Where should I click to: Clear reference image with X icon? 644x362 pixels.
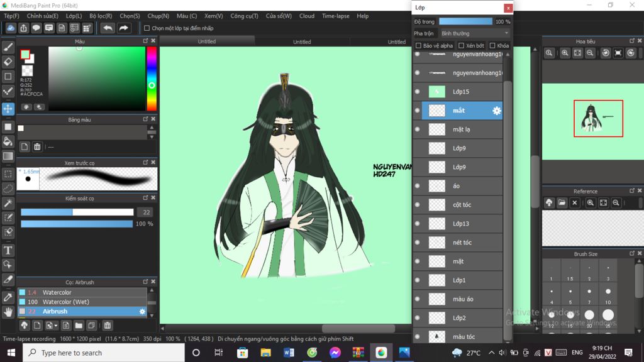[x=575, y=203]
